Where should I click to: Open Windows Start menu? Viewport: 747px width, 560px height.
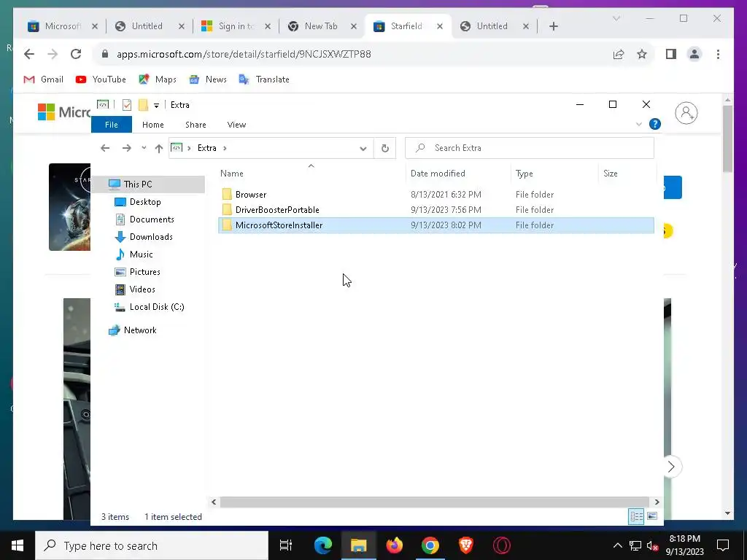(x=18, y=545)
